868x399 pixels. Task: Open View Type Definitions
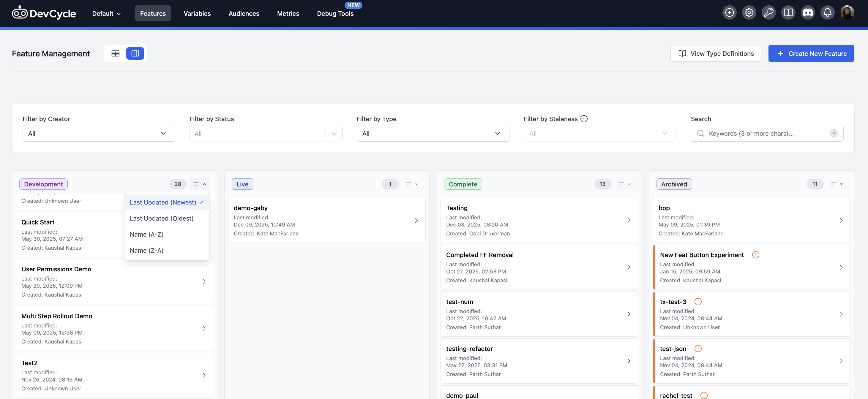(x=715, y=53)
